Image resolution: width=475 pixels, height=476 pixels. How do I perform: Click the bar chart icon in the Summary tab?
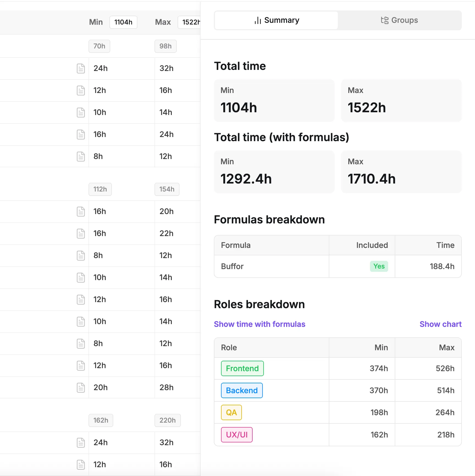tap(258, 20)
